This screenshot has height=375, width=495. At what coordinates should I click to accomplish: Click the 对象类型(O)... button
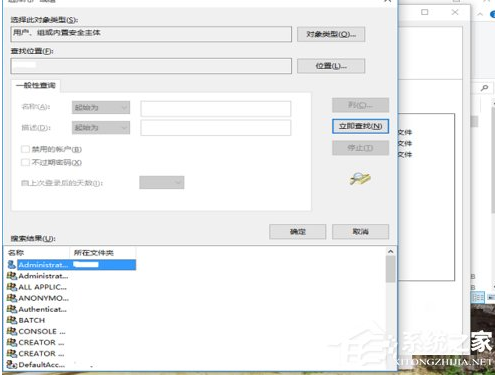(x=331, y=34)
